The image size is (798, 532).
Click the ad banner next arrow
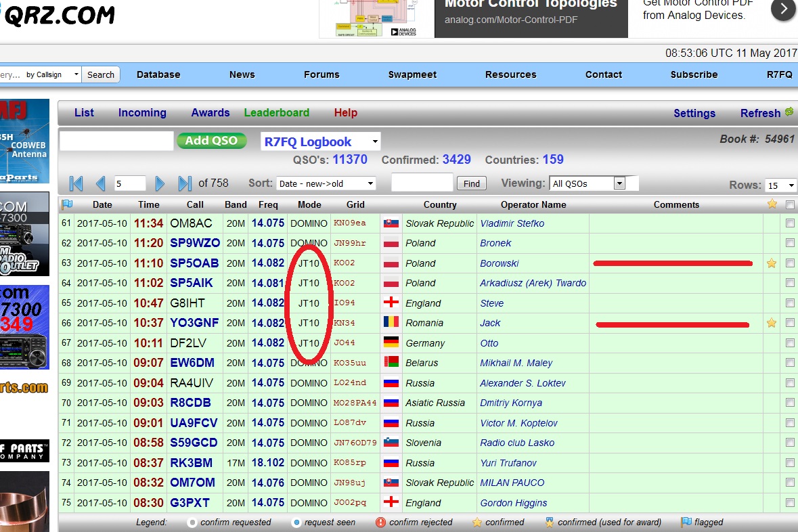coord(783,9)
